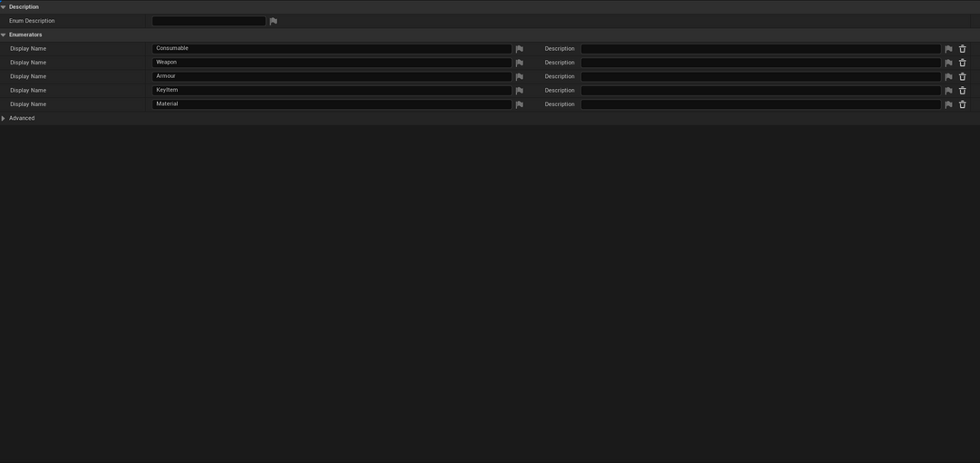The height and width of the screenshot is (463, 980).
Task: Delete the KeyItem enumerator with trash icon
Action: click(963, 91)
